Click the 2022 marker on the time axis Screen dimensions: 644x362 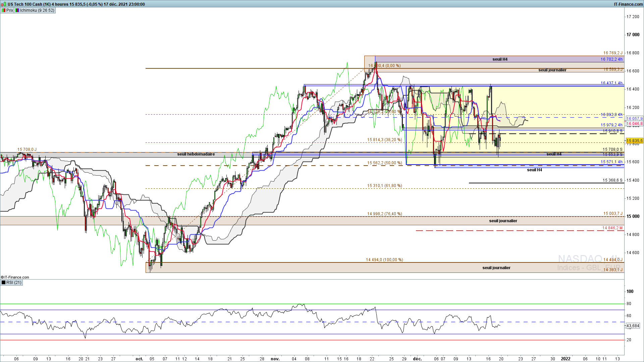(x=566, y=359)
